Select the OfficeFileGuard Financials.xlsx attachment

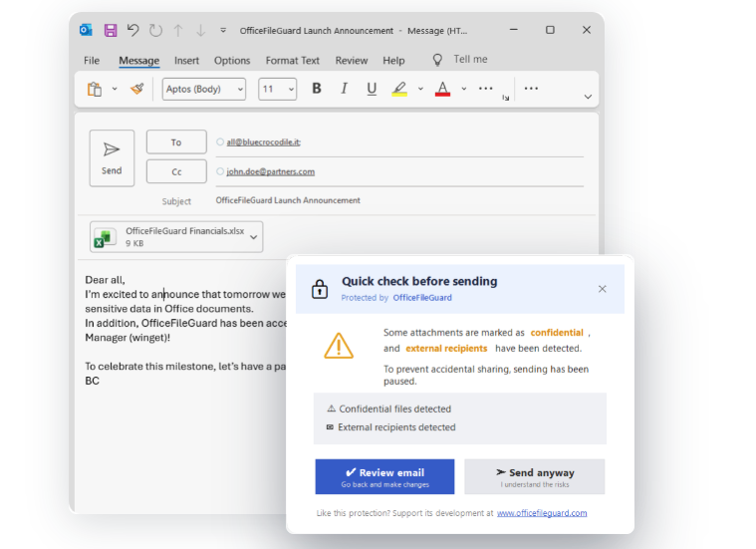pos(176,237)
